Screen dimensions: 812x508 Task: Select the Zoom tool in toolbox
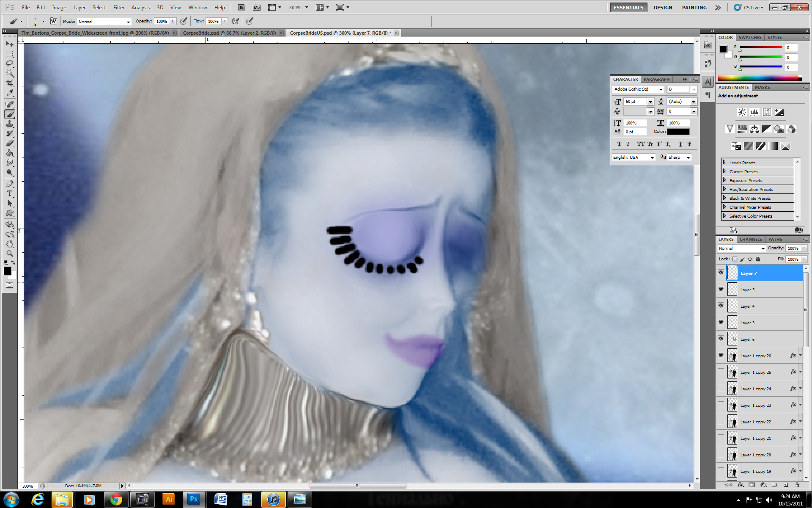click(x=10, y=254)
